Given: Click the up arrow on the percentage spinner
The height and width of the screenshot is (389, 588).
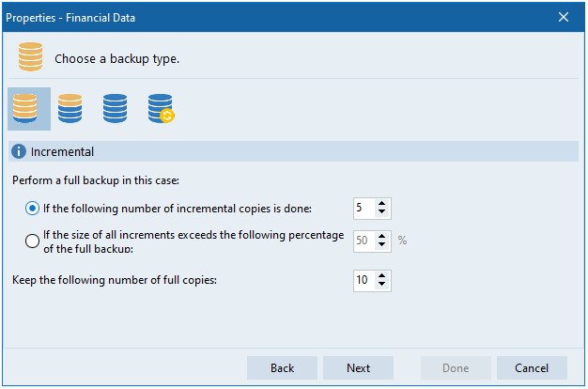Looking at the screenshot, I should tap(382, 236).
